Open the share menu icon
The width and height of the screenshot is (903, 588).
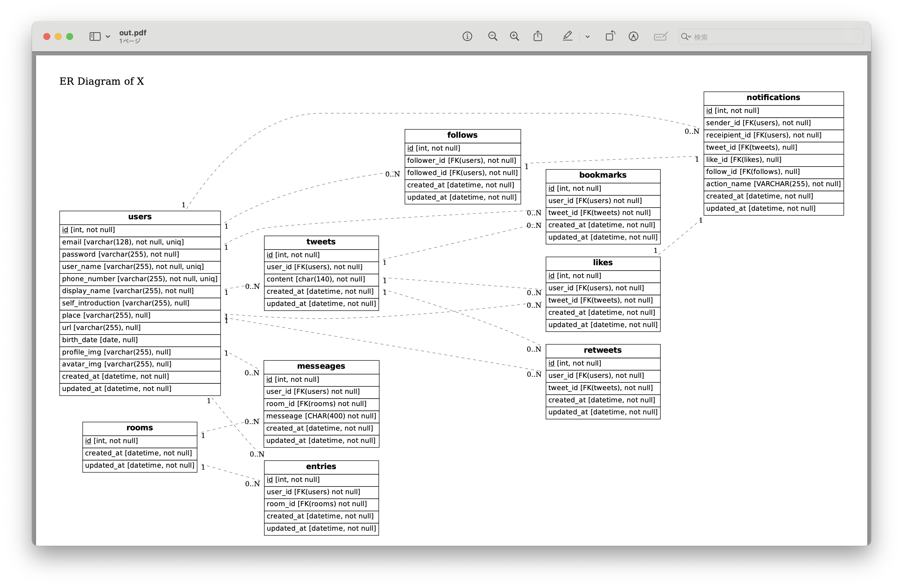pos(538,37)
